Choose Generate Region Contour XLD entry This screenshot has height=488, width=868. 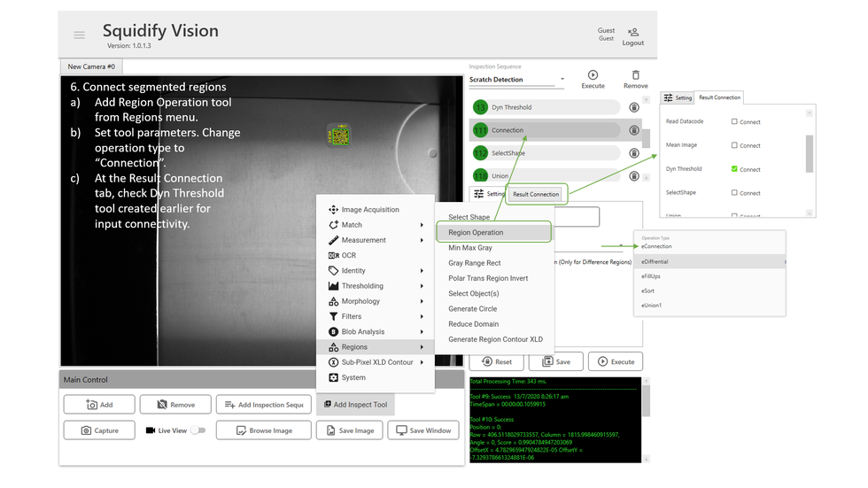[494, 340]
